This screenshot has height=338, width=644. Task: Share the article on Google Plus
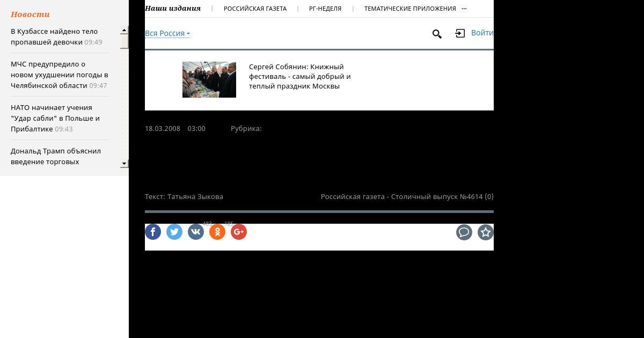pos(239,232)
